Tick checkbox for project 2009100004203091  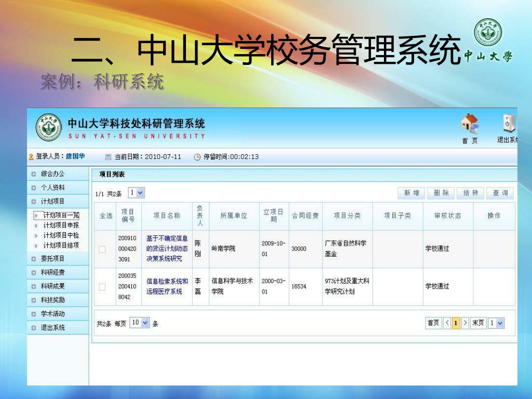click(102, 249)
